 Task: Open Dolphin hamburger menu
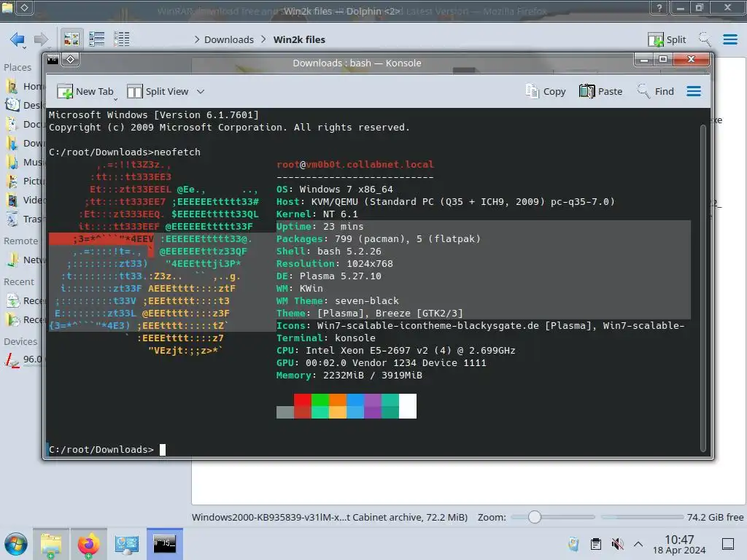click(729, 39)
